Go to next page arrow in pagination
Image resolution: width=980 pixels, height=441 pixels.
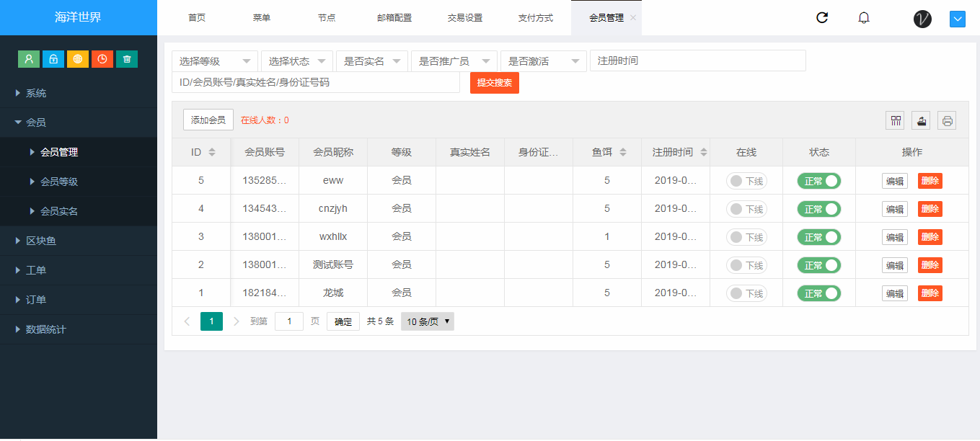[237, 321]
